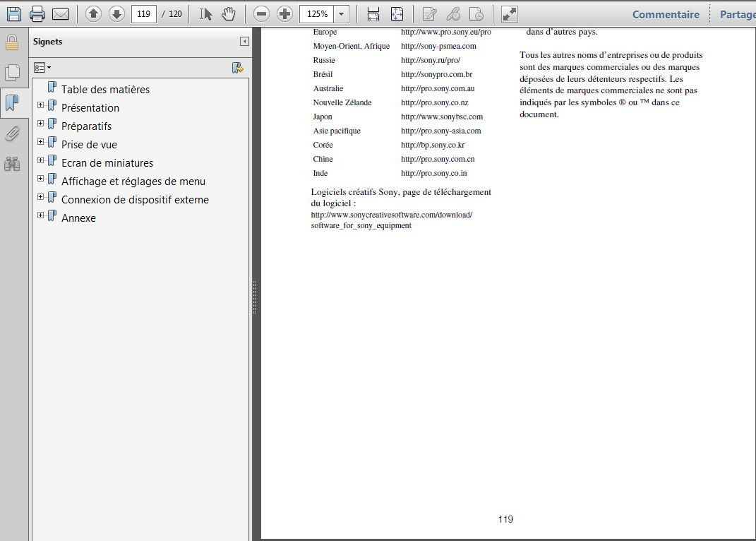Go to the next page arrow
This screenshot has width=756, height=541.
pos(116,14)
